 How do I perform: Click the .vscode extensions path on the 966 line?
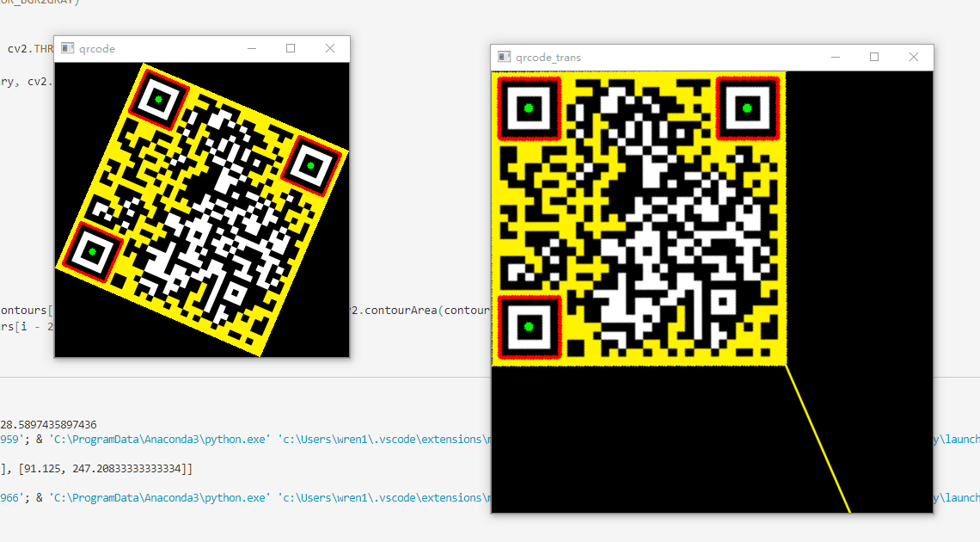click(384, 497)
